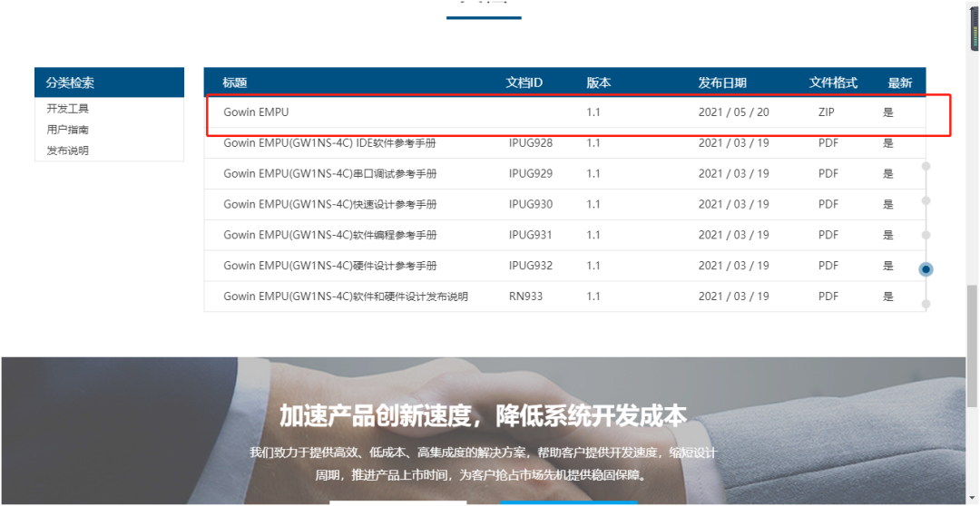Click the PDF cell in the IPUG928 row
This screenshot has height=506, width=980.
point(828,143)
